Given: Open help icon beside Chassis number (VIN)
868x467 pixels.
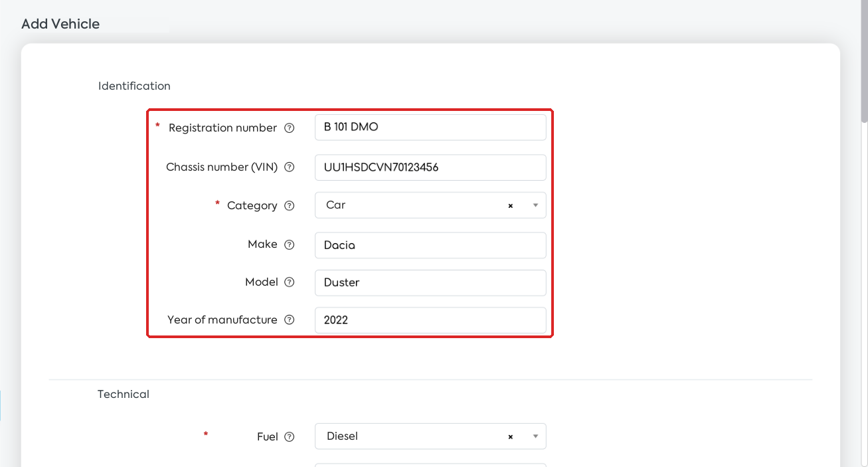Looking at the screenshot, I should pos(290,167).
